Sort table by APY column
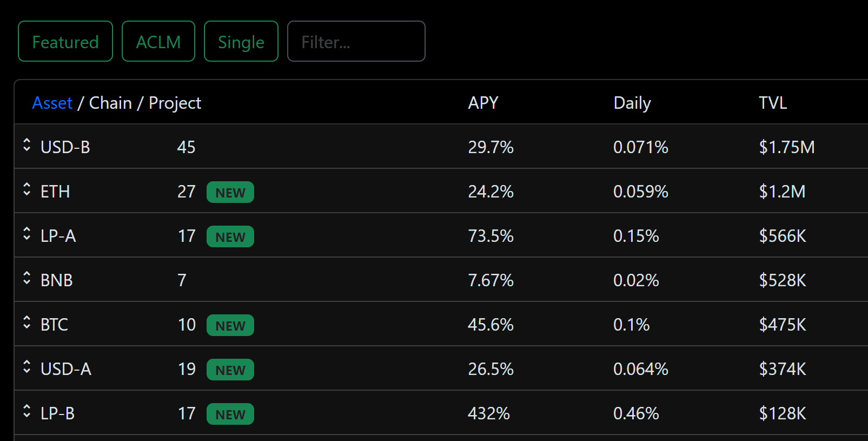This screenshot has width=868, height=441. [x=483, y=103]
